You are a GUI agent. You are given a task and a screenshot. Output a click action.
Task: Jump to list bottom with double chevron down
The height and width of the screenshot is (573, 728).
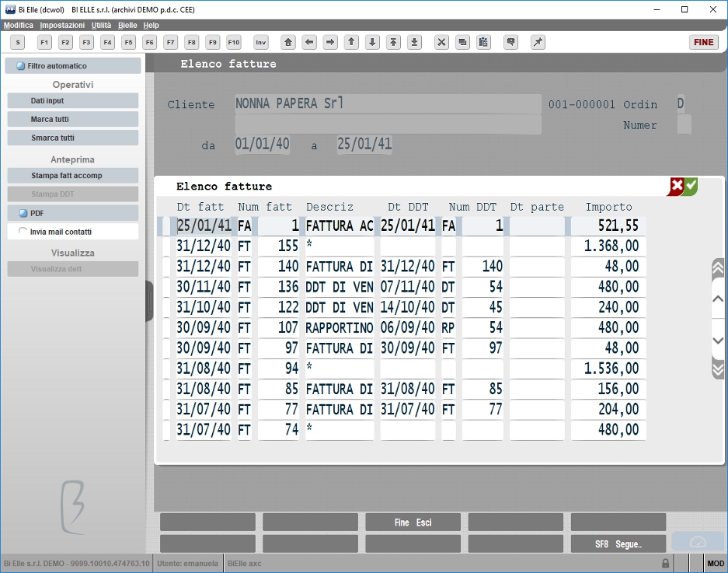(x=718, y=369)
